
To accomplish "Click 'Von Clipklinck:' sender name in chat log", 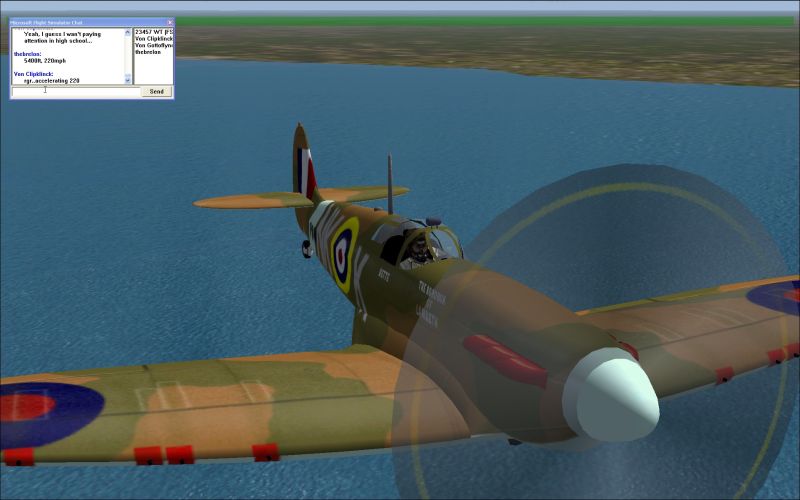I will [x=34, y=74].
